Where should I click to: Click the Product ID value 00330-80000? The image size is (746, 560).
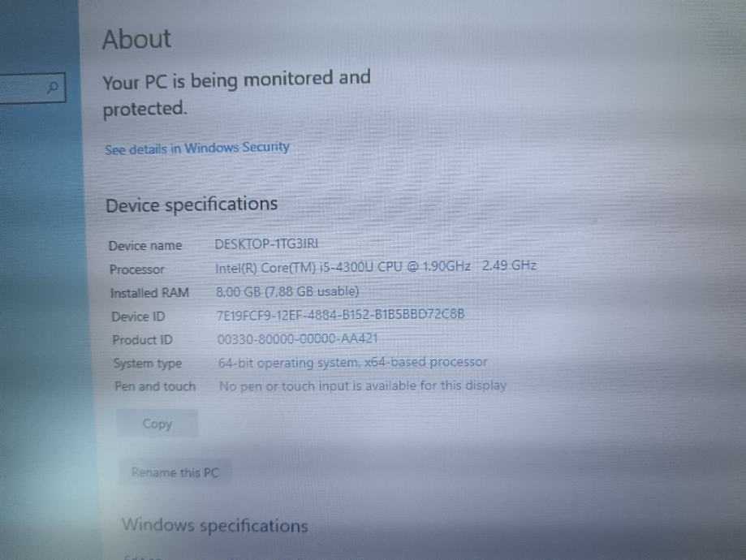[x=298, y=338]
